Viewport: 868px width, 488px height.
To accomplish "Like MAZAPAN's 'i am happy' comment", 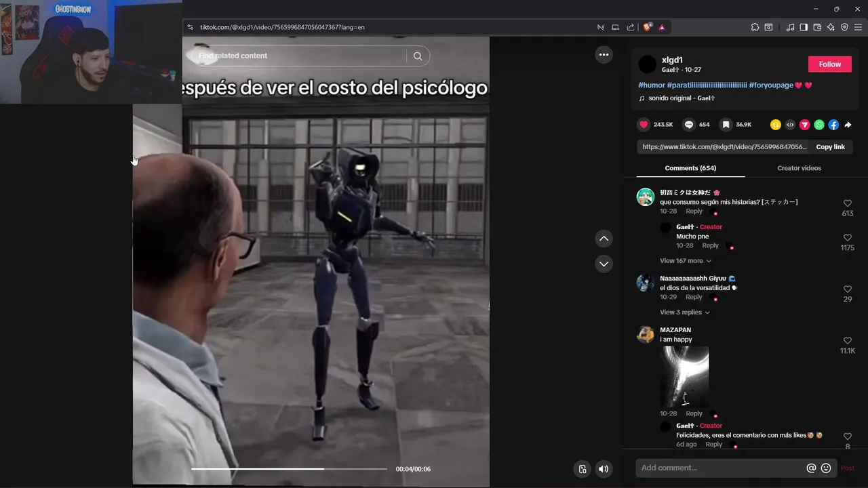I will pyautogui.click(x=847, y=341).
